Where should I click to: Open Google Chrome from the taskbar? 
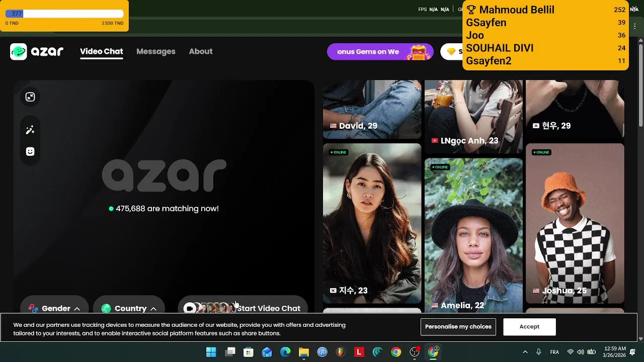coord(396,352)
